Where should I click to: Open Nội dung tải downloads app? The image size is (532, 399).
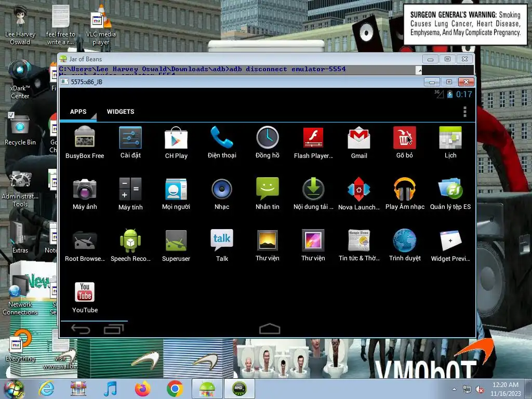click(313, 194)
